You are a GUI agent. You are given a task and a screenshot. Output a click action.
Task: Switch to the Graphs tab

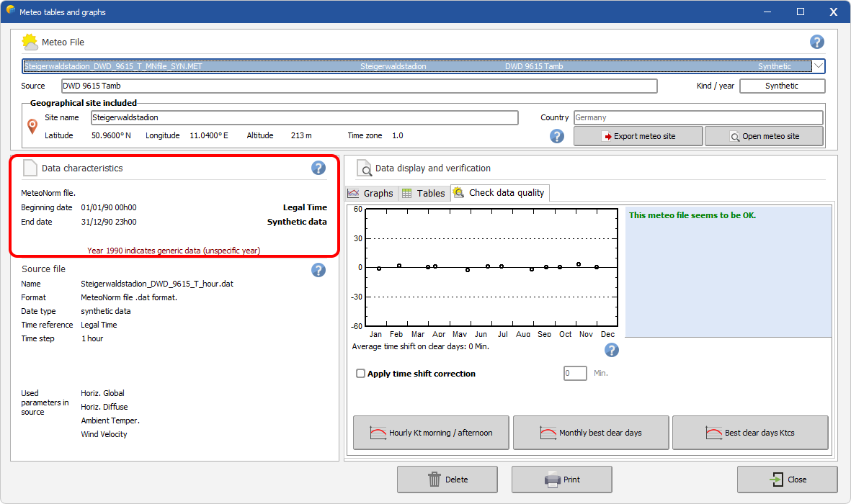click(370, 193)
